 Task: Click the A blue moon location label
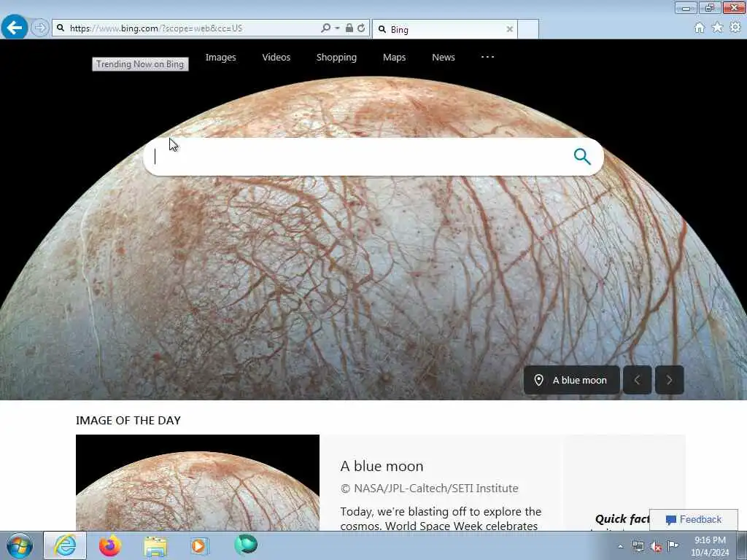point(572,380)
